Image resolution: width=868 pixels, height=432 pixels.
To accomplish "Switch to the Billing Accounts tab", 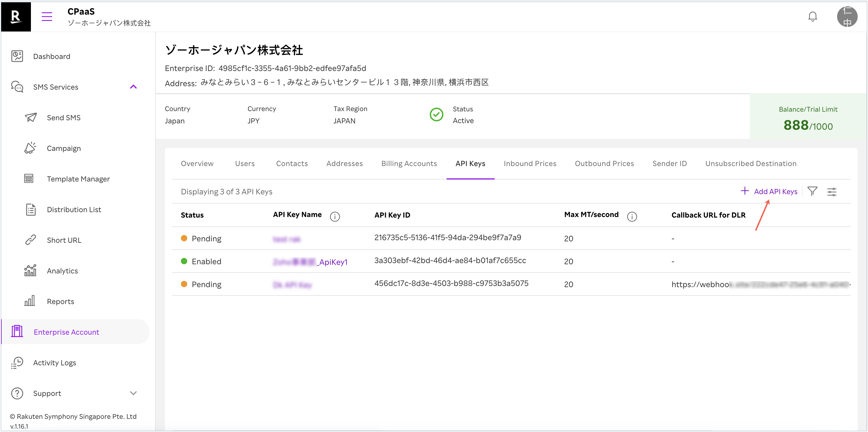I will [x=409, y=163].
